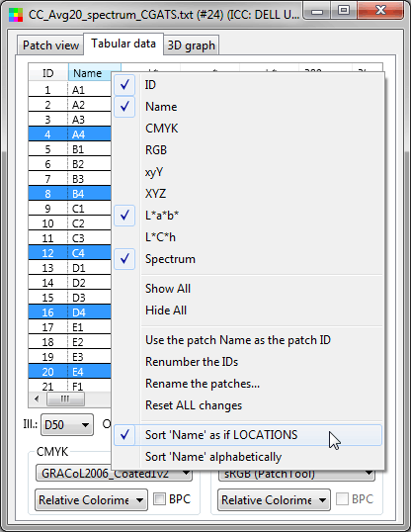
Task: Open the CMYK Relative Colorimetric intent dropdown
Action: click(x=91, y=499)
